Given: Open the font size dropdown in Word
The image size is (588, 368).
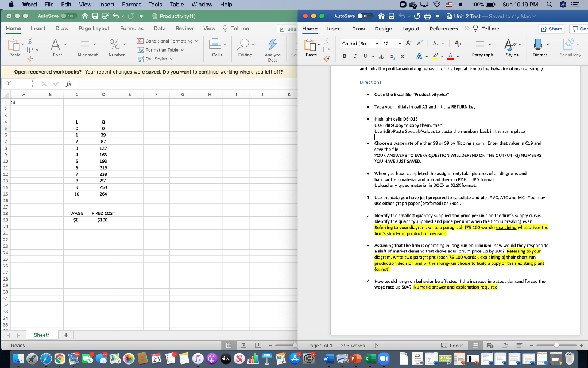Looking at the screenshot, I should [399, 43].
